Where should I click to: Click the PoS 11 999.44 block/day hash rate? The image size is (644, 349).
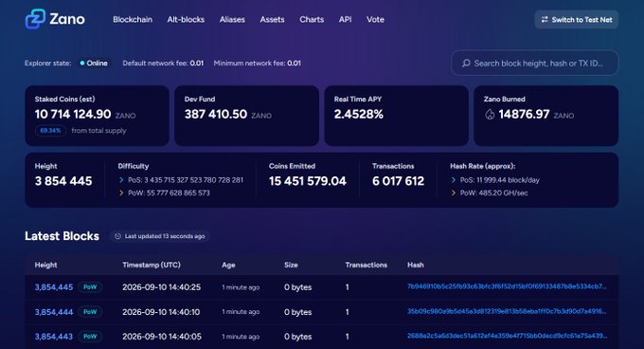coord(500,180)
